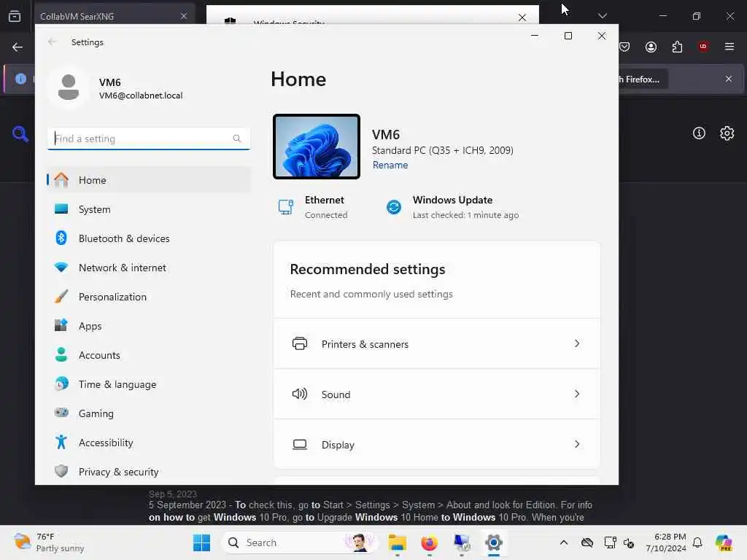
Task: Click the VM6 user account avatar
Action: (69, 87)
